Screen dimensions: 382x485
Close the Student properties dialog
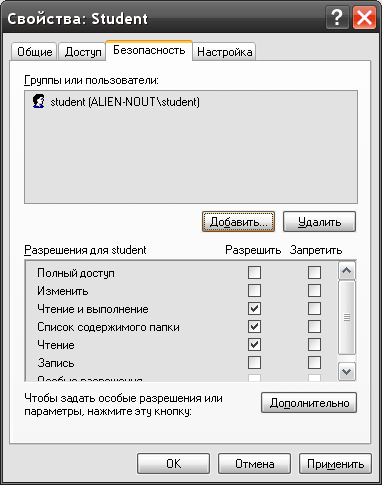point(364,18)
